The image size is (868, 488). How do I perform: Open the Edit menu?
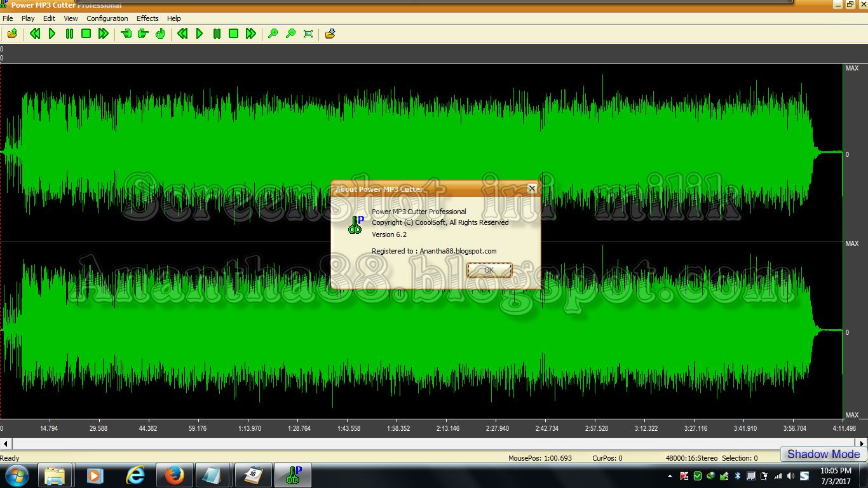tap(49, 18)
